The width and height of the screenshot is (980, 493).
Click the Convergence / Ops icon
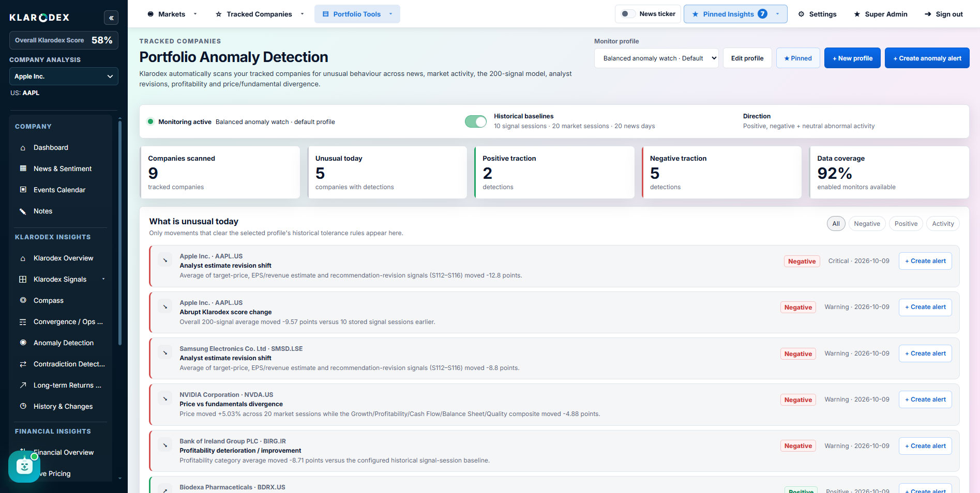pos(23,322)
